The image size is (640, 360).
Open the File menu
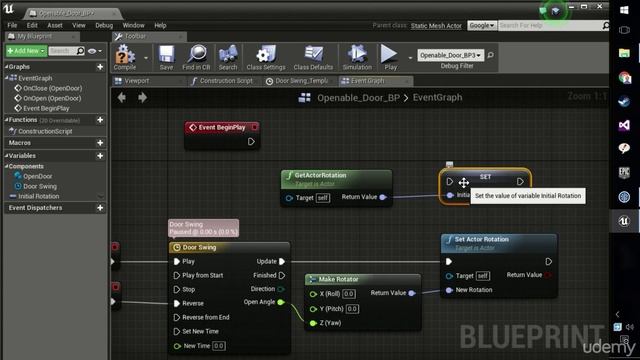click(x=12, y=25)
